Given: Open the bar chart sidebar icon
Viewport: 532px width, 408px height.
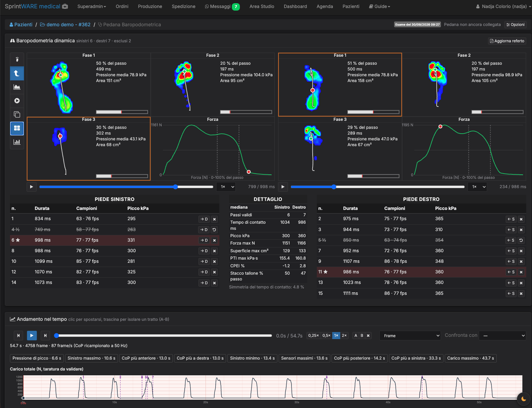Looking at the screenshot, I should click(x=17, y=142).
